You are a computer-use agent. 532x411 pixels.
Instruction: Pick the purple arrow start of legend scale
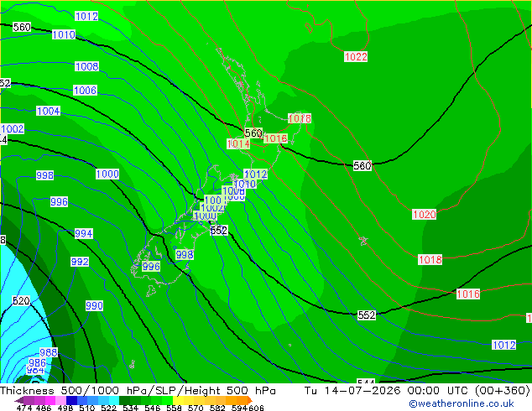(18, 400)
